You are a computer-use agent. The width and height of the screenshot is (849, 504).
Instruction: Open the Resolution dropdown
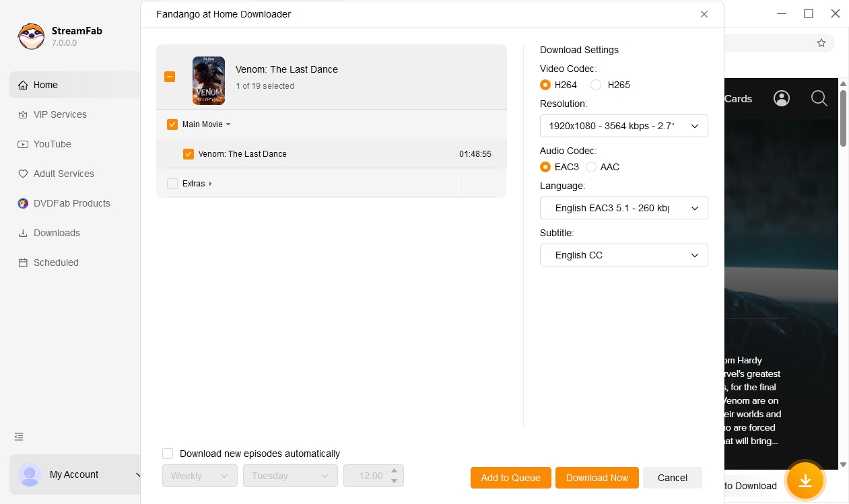(x=623, y=126)
